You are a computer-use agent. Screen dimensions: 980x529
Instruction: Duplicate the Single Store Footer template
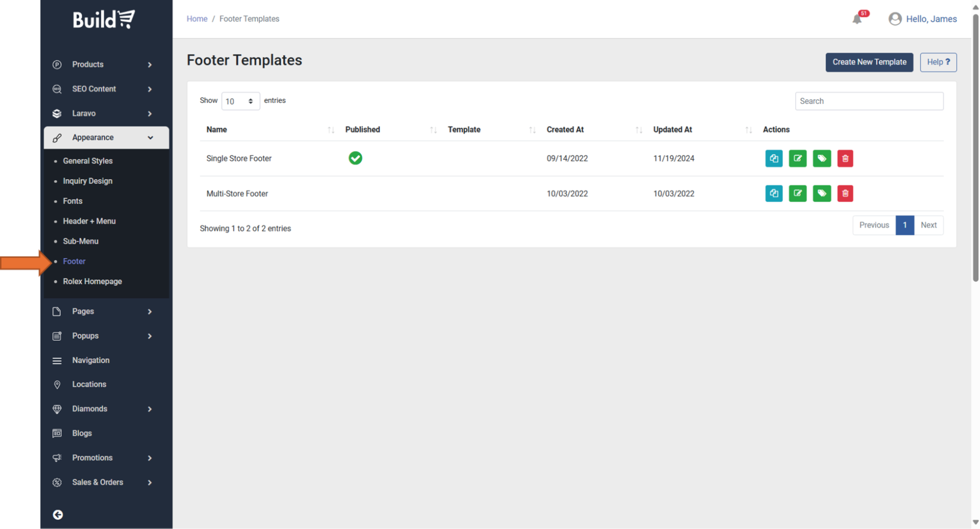[x=774, y=158]
